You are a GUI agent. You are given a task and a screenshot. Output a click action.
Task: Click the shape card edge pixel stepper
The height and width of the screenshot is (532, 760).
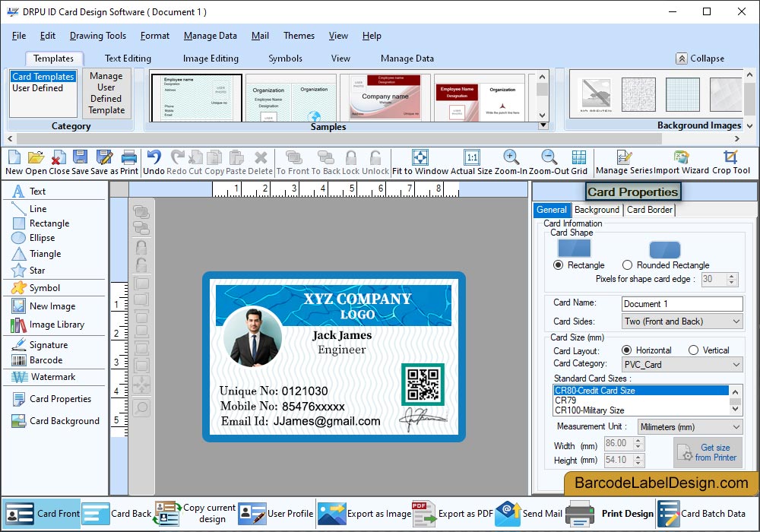733,279
